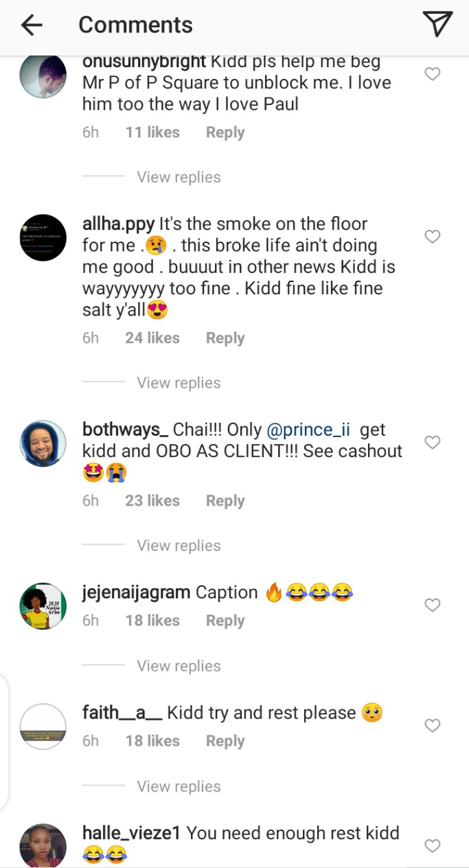Open the onusunnybright username link

144,62
